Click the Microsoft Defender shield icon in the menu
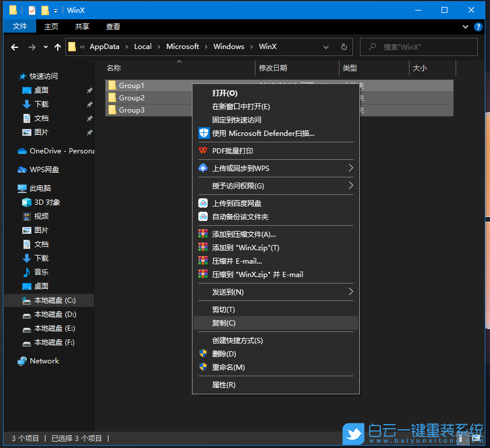 click(204, 133)
